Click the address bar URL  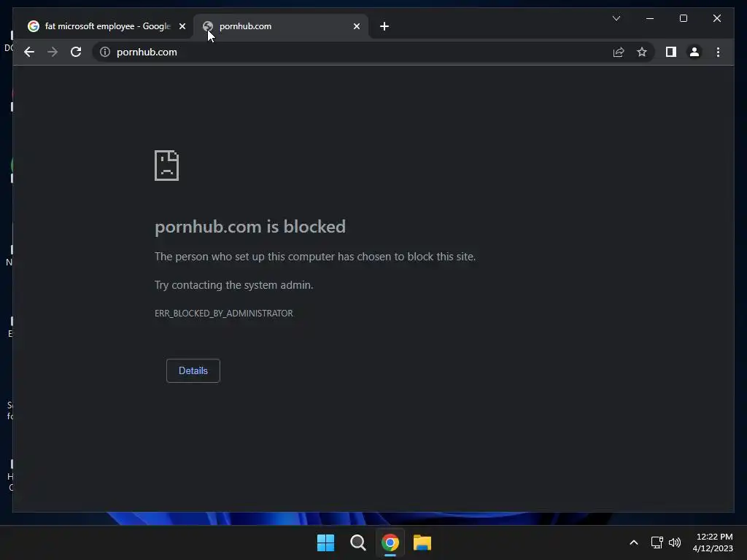(x=147, y=52)
